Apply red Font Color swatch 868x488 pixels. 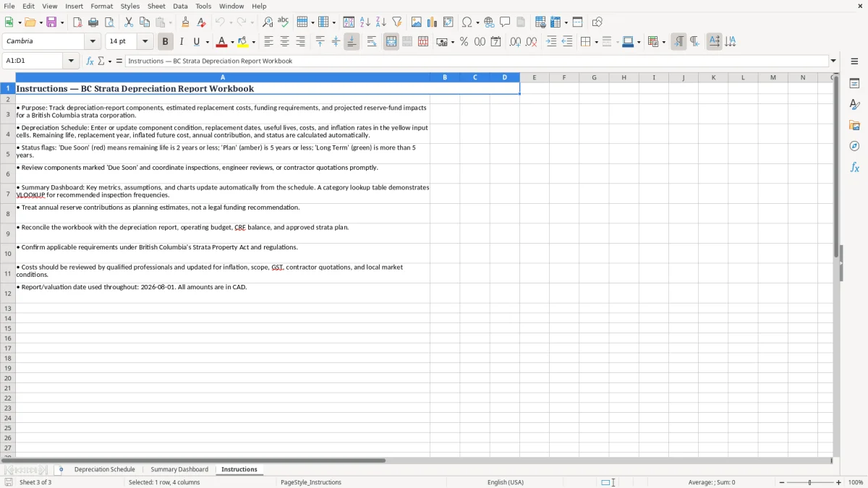pos(222,42)
